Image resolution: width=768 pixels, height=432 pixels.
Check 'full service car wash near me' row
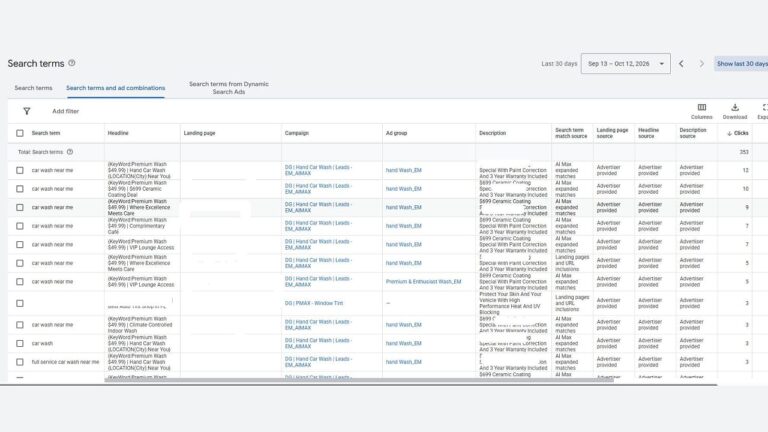(x=20, y=362)
